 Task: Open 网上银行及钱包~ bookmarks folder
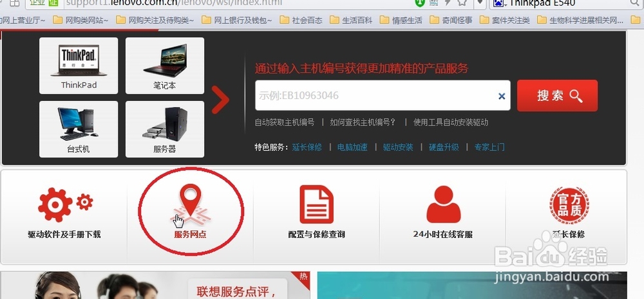pos(237,20)
